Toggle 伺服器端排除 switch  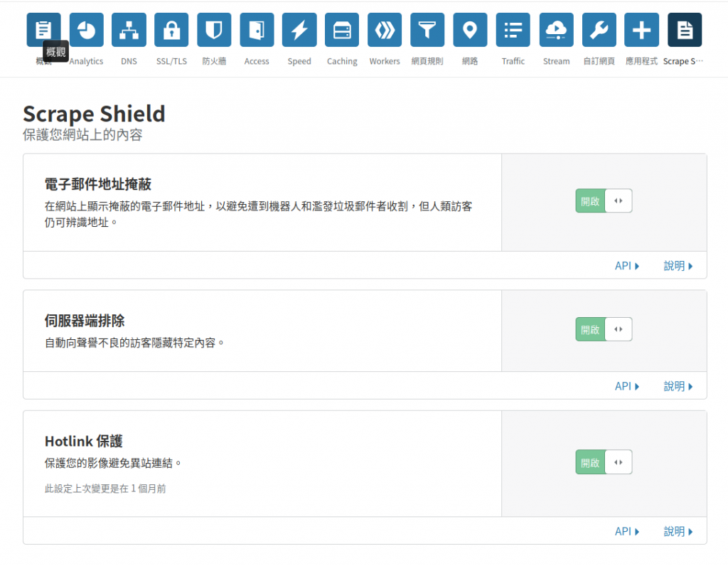tap(604, 329)
